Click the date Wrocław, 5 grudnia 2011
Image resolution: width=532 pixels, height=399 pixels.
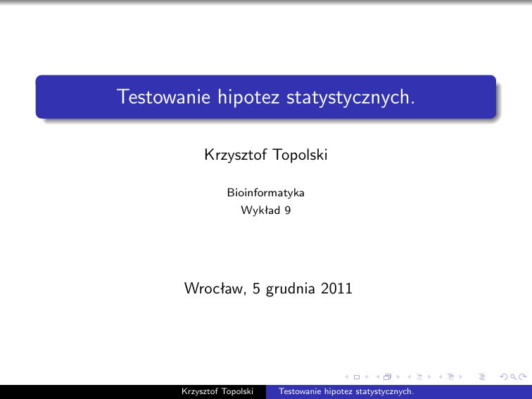pos(267,288)
